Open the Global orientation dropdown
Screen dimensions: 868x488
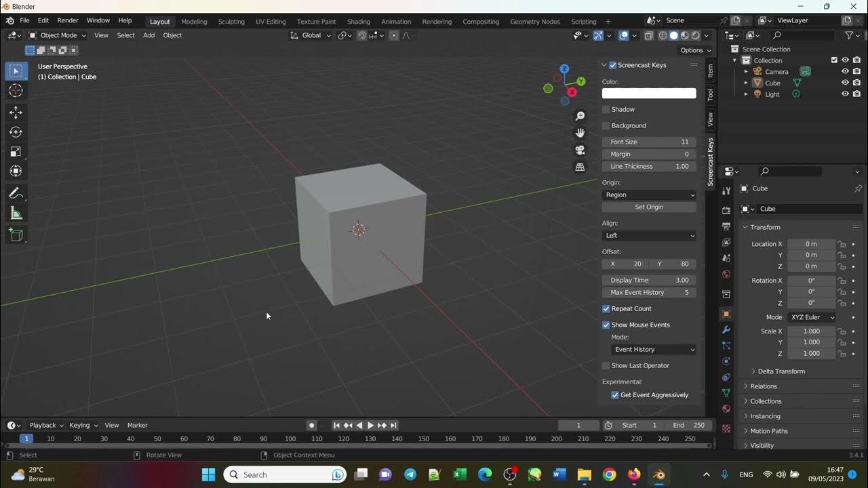[x=311, y=35]
